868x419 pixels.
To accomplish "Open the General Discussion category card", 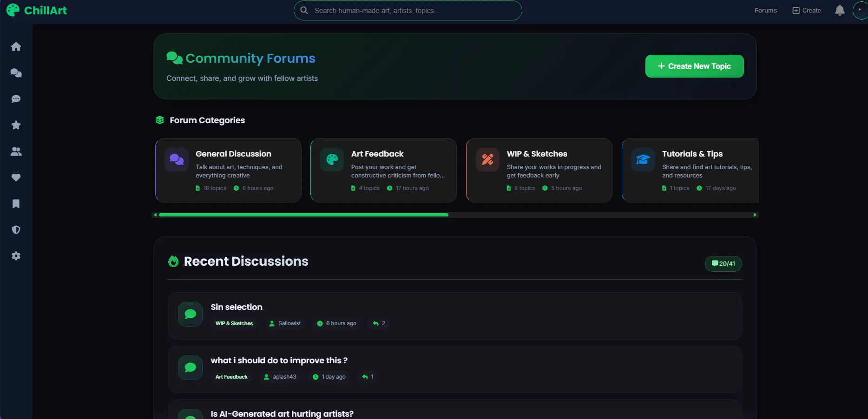I will pyautogui.click(x=228, y=170).
